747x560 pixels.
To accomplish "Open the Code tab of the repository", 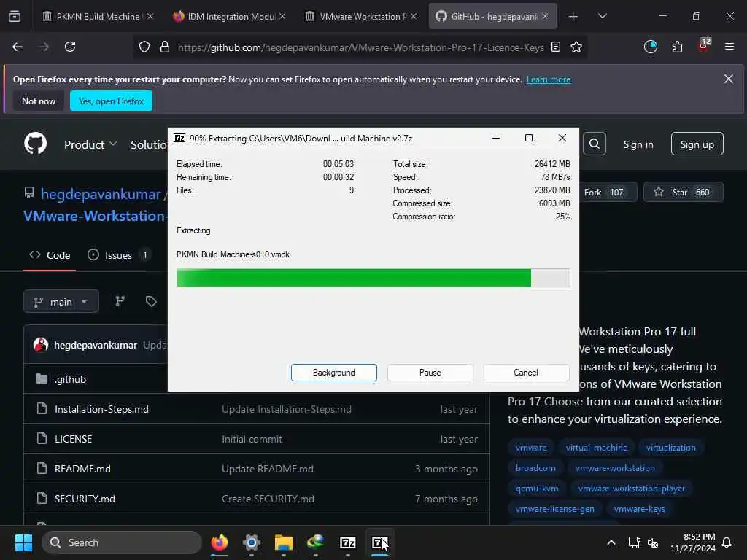I will tap(50, 255).
